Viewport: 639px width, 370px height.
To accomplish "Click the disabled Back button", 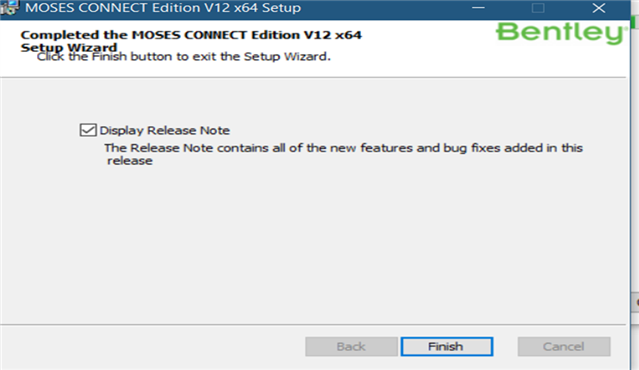I will pos(351,346).
